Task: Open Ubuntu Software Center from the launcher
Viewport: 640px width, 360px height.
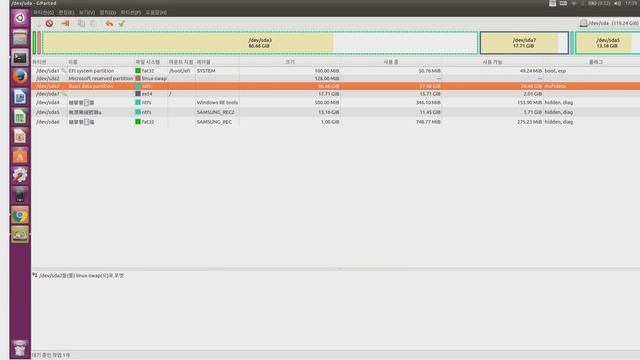Action: (x=20, y=156)
